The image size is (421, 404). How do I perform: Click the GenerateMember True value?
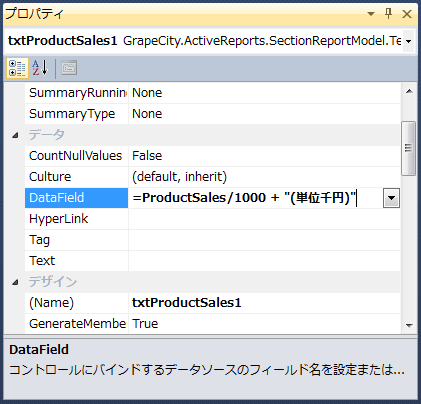[145, 324]
